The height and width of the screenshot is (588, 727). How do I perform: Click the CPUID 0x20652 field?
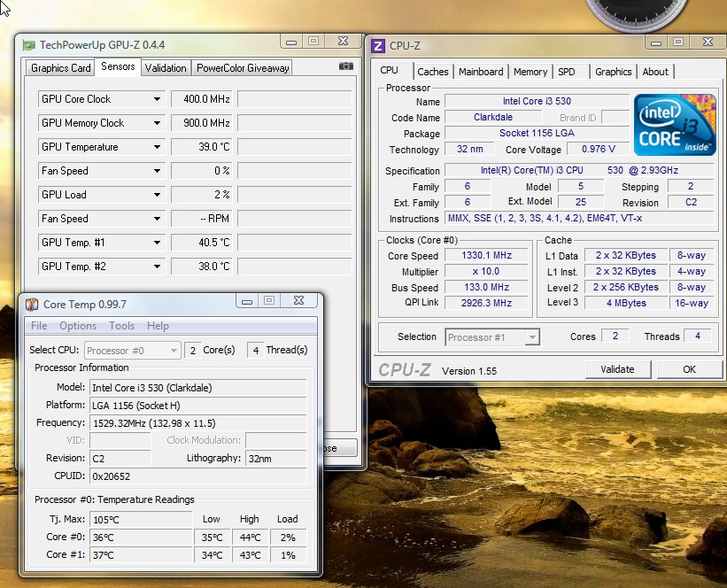click(x=198, y=476)
